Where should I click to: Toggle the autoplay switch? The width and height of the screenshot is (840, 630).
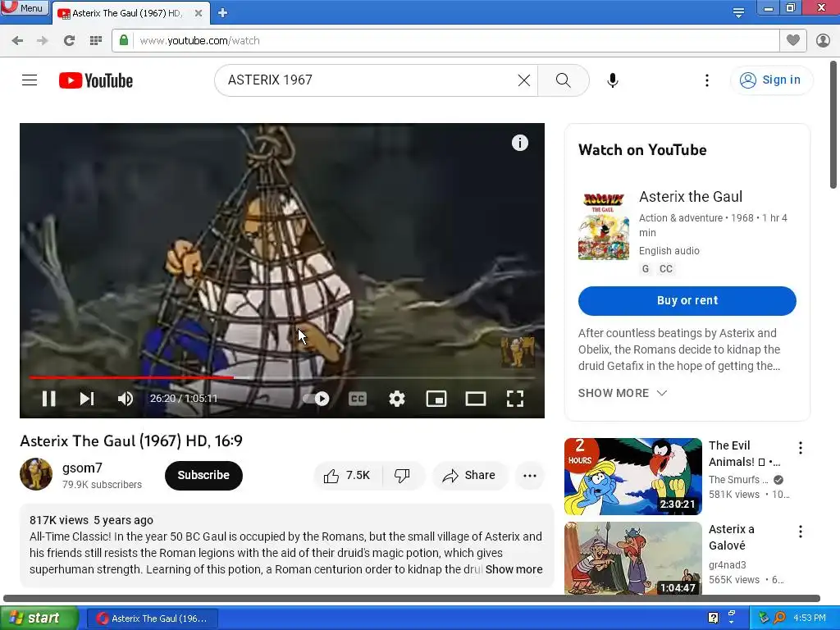click(316, 399)
